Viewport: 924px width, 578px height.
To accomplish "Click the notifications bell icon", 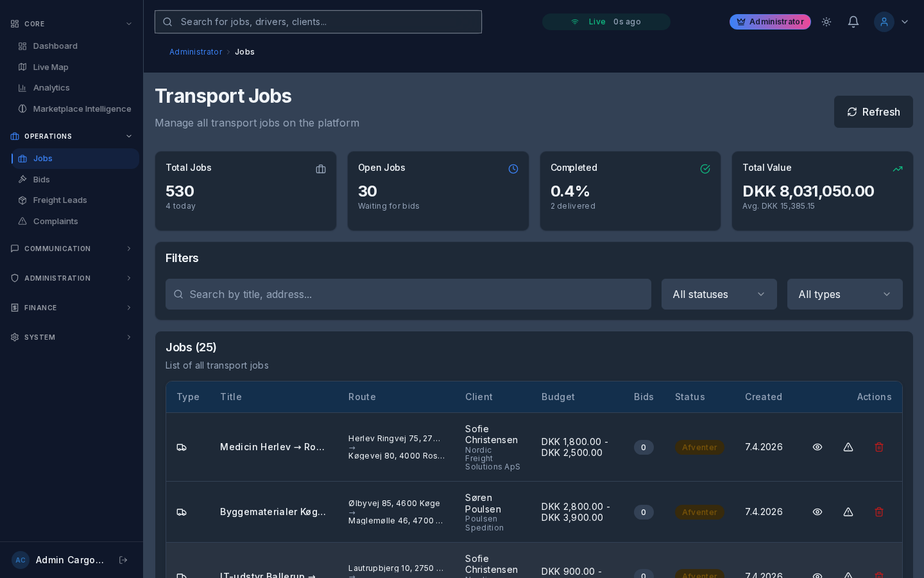I will pos(853,22).
